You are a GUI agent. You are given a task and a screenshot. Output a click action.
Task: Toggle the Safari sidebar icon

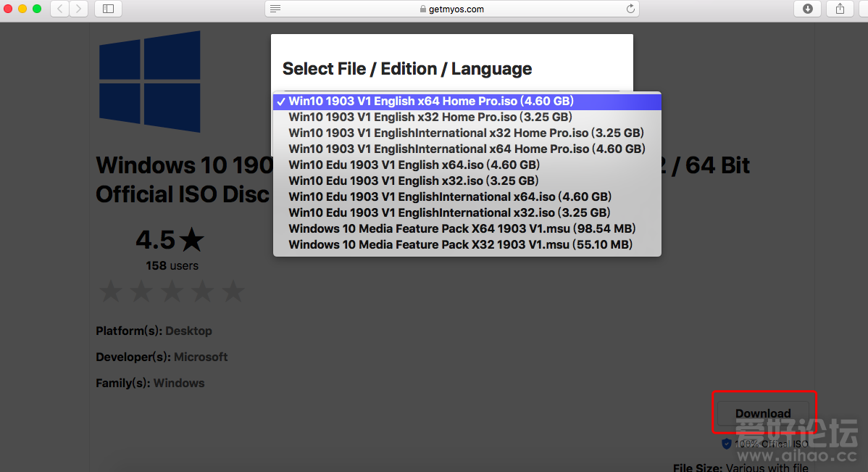pyautogui.click(x=108, y=9)
